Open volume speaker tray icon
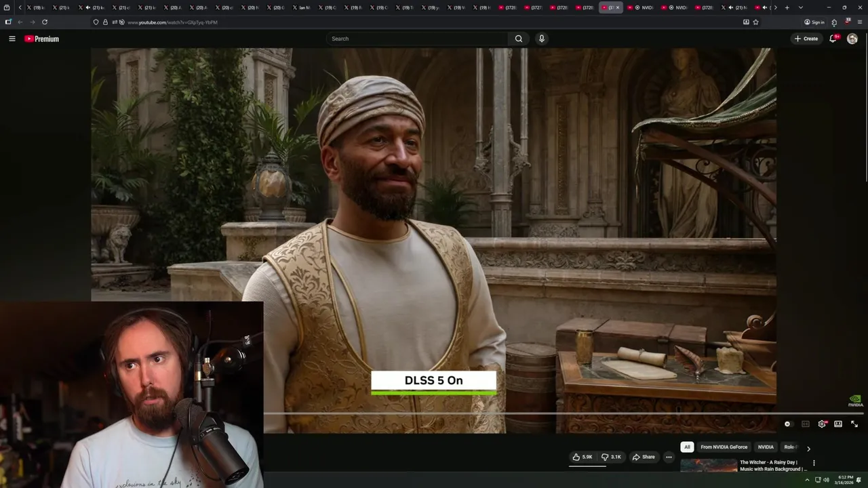Viewport: 868px width, 488px height. point(826,480)
